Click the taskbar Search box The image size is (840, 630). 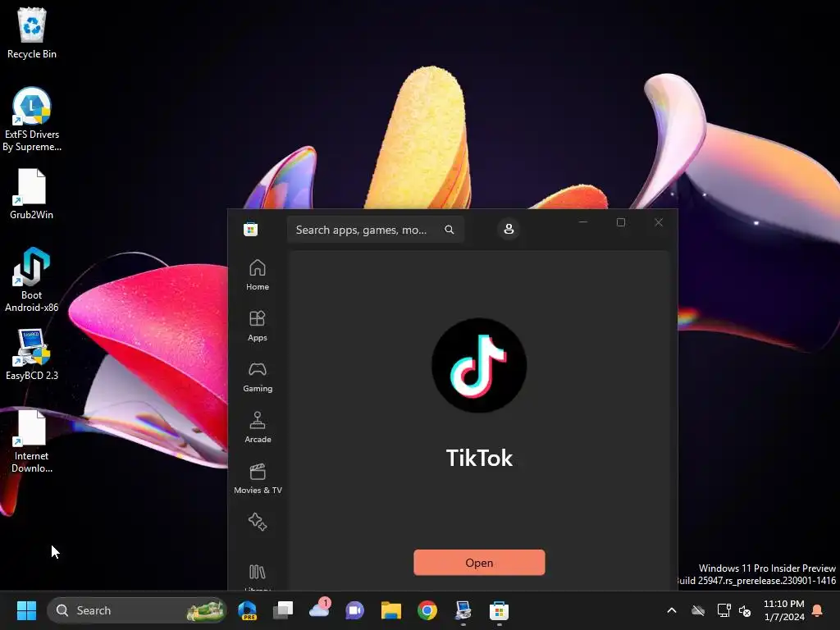(137, 610)
